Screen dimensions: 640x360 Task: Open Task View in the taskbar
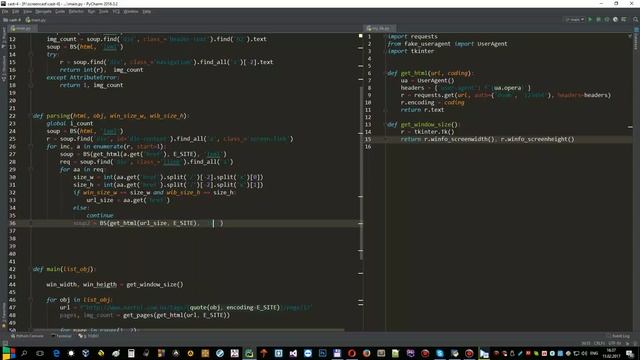click(40, 353)
